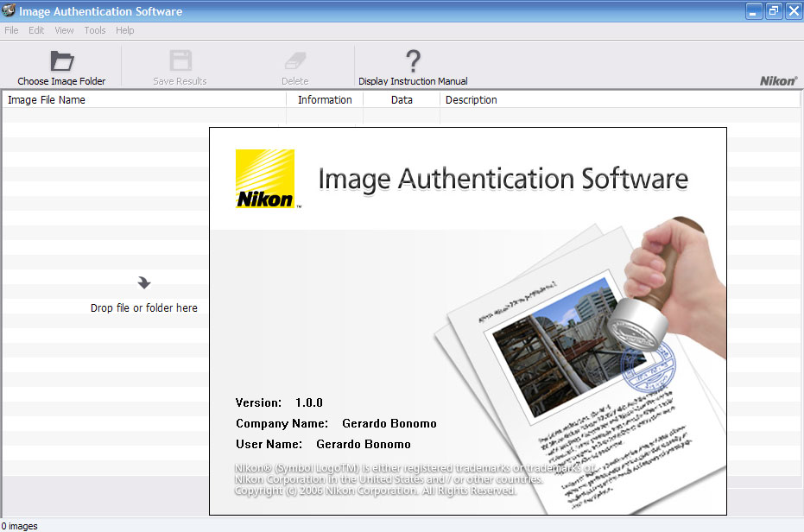Screen dimensions: 804x532
Task: Minimize the Image Authentication Software window
Action: [x=754, y=10]
